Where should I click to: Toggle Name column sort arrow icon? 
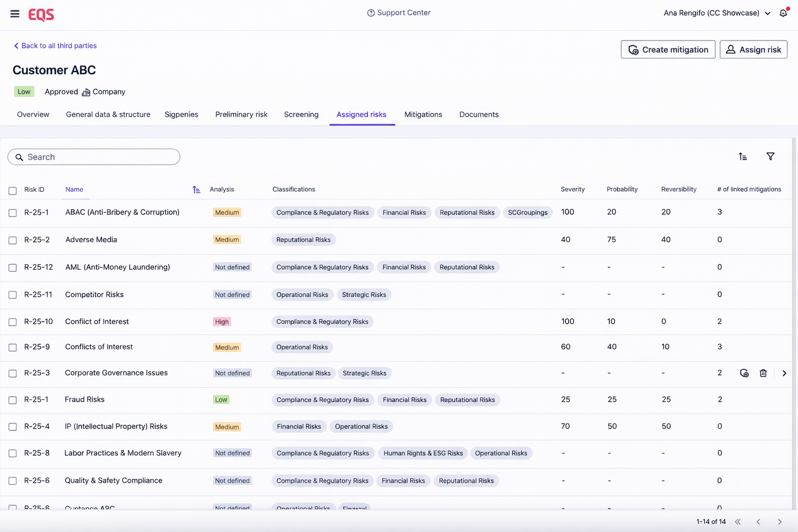click(x=196, y=190)
